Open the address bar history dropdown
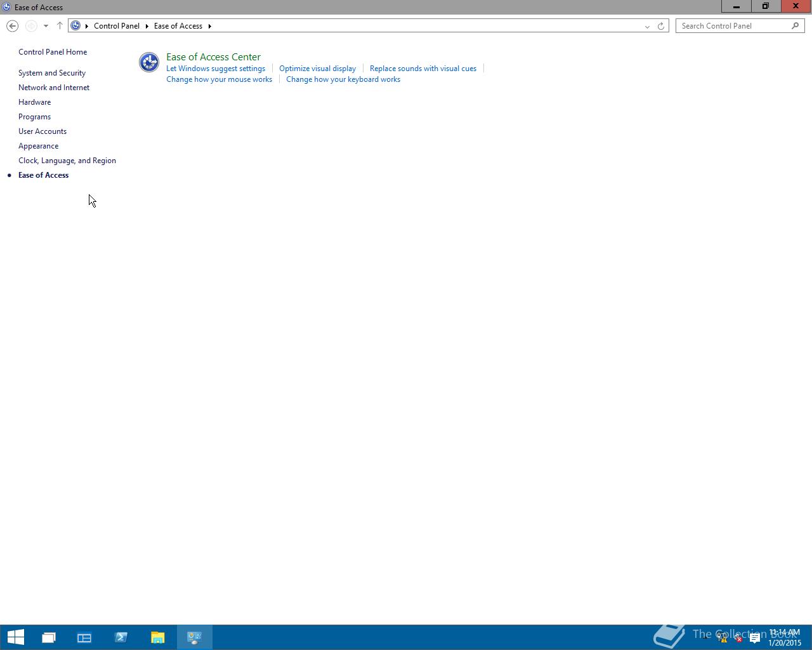 click(x=647, y=26)
